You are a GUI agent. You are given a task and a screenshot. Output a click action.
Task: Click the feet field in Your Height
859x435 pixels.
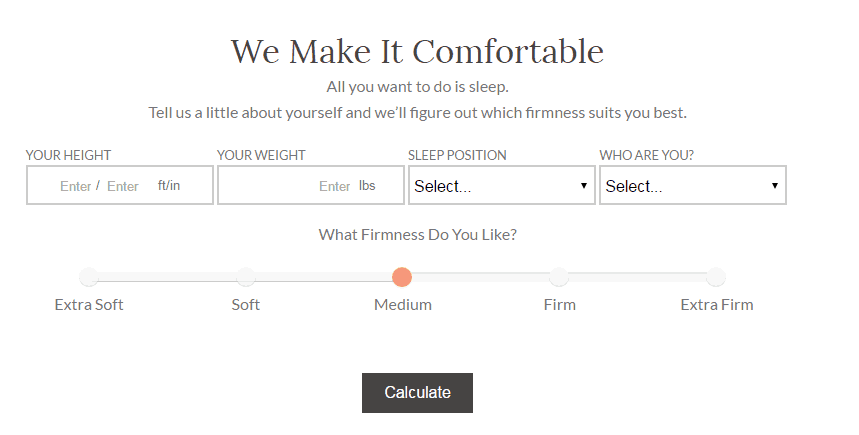pos(75,186)
